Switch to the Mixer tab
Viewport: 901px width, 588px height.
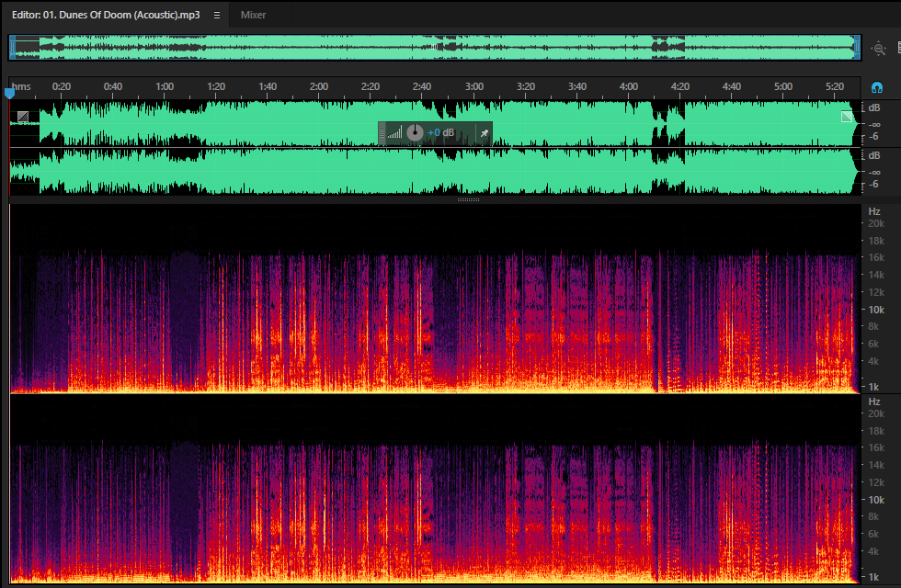pyautogui.click(x=253, y=15)
